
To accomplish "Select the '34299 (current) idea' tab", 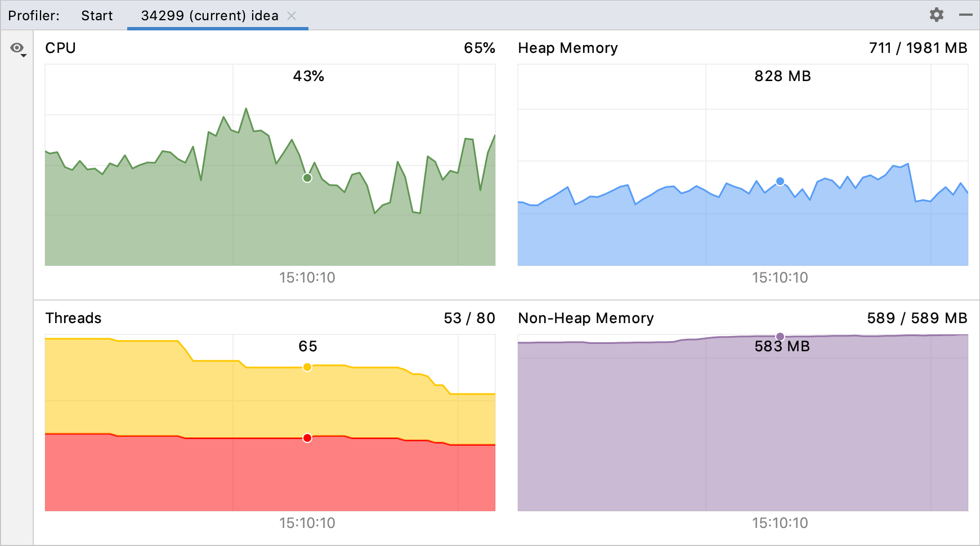I will click(208, 16).
